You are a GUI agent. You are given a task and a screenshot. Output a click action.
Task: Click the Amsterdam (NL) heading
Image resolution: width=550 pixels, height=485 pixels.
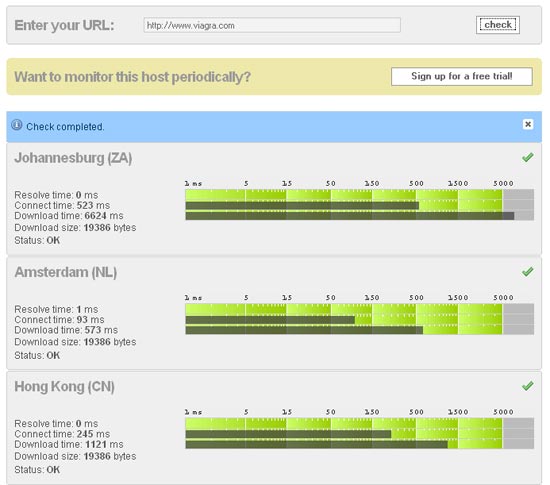click(x=66, y=272)
